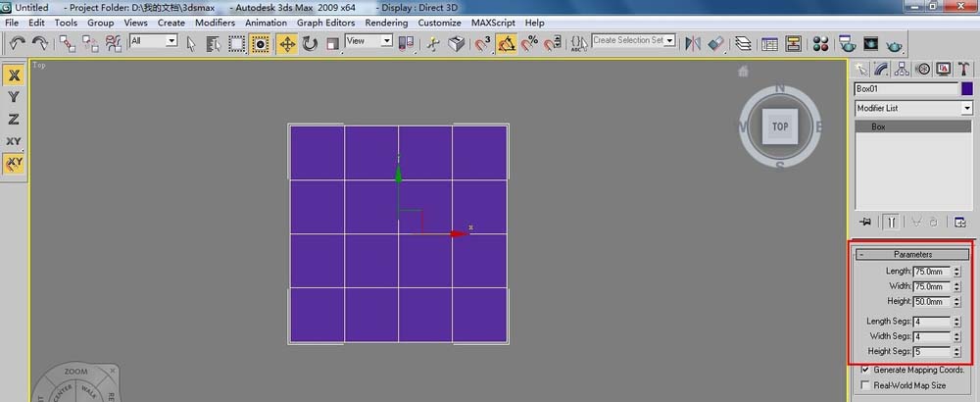Select the Select and Link tool
Image resolution: width=980 pixels, height=402 pixels.
[68, 43]
